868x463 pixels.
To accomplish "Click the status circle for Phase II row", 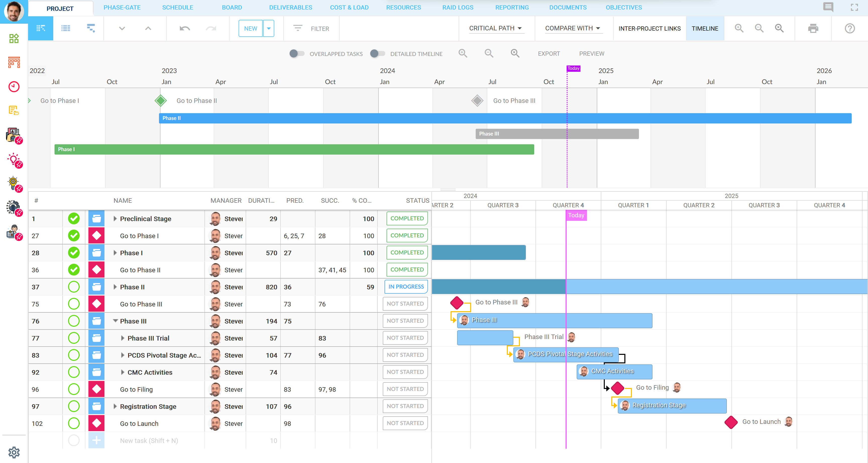I will tap(74, 287).
